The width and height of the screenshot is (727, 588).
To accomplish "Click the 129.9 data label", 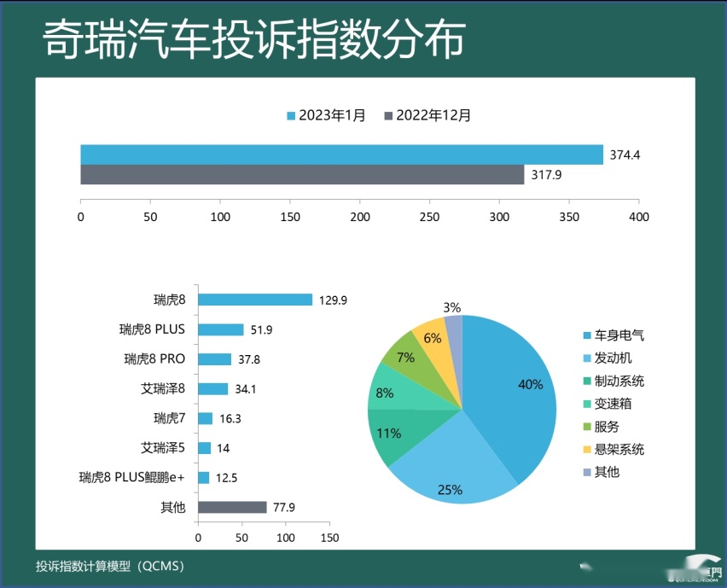I will (x=333, y=300).
